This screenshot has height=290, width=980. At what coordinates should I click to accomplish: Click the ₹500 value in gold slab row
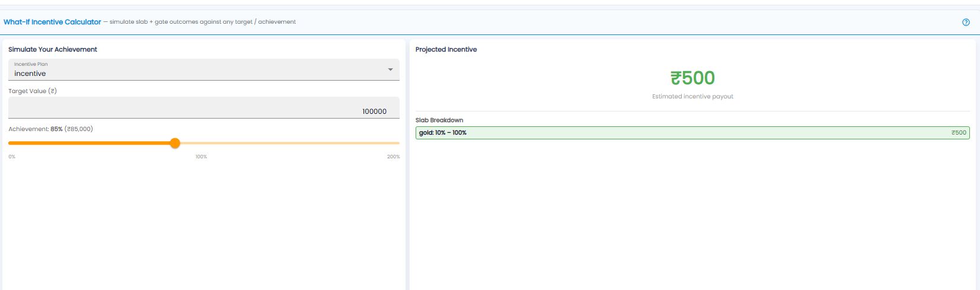tap(959, 133)
